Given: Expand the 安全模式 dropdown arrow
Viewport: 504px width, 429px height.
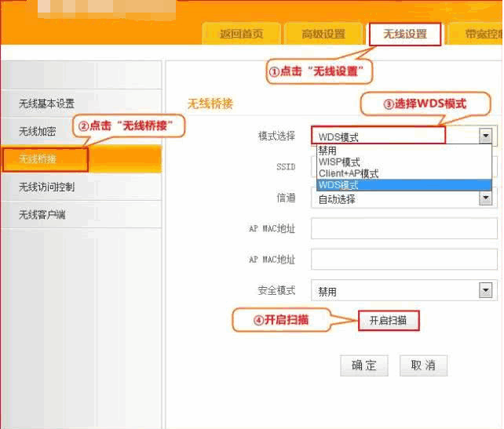Looking at the screenshot, I should coord(486,291).
